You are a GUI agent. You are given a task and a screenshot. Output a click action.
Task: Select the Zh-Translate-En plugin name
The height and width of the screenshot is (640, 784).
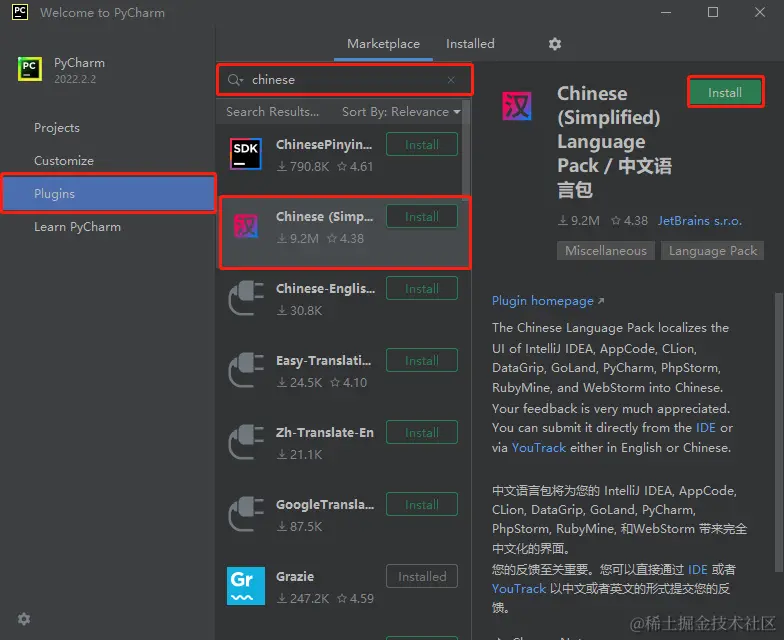click(x=325, y=432)
